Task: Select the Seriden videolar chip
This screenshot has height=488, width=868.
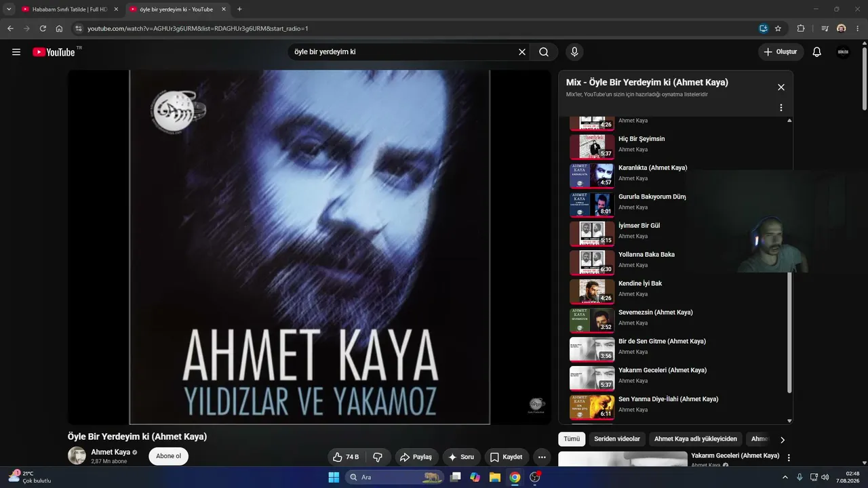Action: [x=617, y=439]
